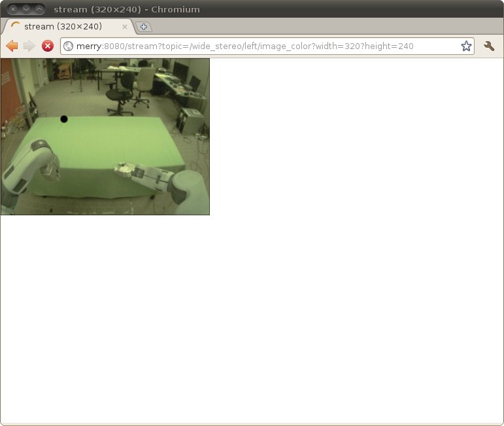Screen dimensions: 504x426
Task: Bookmark this page with the star icon
Action: pos(466,46)
